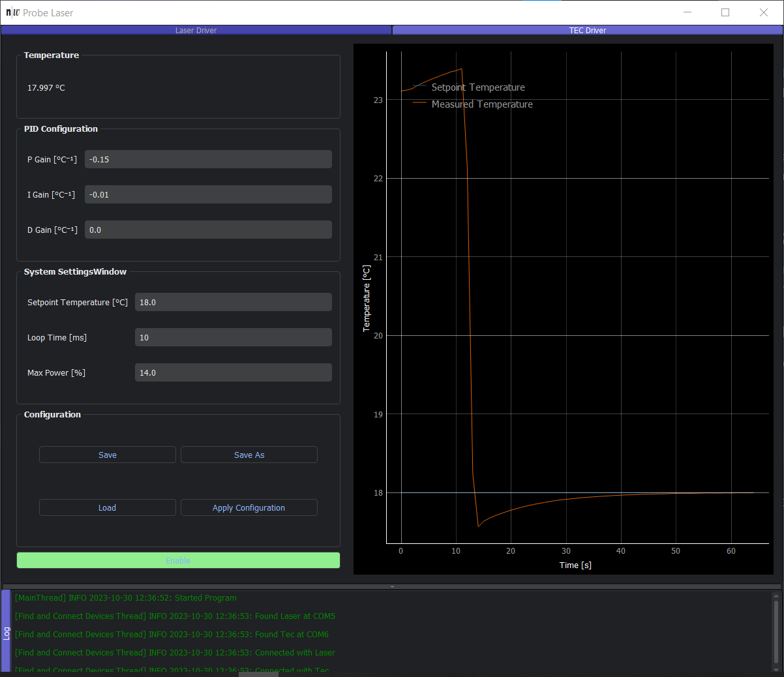Click the Save As button

[x=249, y=455]
